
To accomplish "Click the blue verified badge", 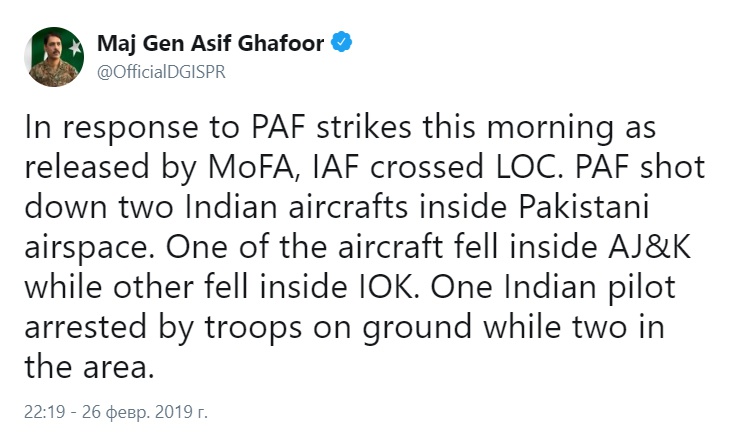I will click(x=341, y=42).
